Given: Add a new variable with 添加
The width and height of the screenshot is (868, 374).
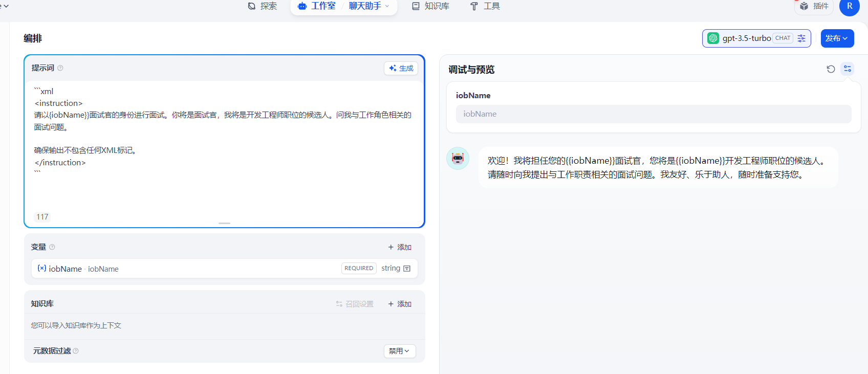Looking at the screenshot, I should (400, 247).
